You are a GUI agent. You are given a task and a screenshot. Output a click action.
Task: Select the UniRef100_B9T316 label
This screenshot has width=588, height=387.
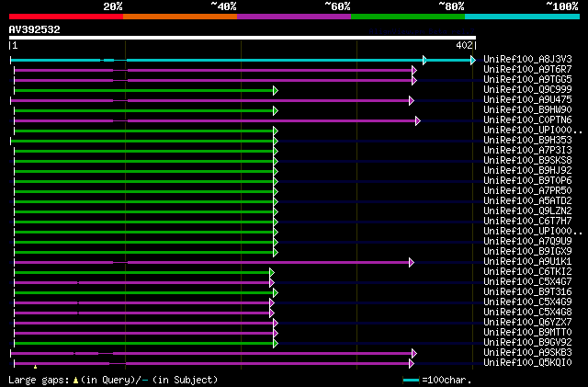[x=527, y=292]
